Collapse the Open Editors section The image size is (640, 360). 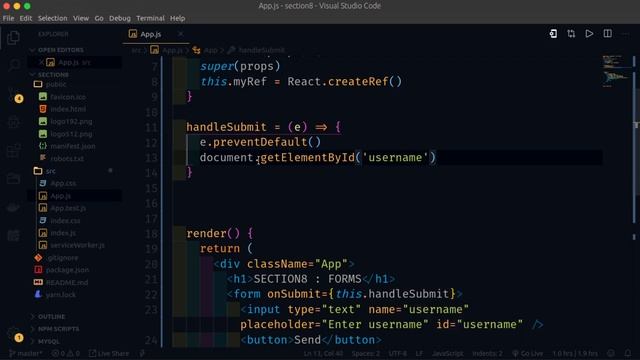57,50
